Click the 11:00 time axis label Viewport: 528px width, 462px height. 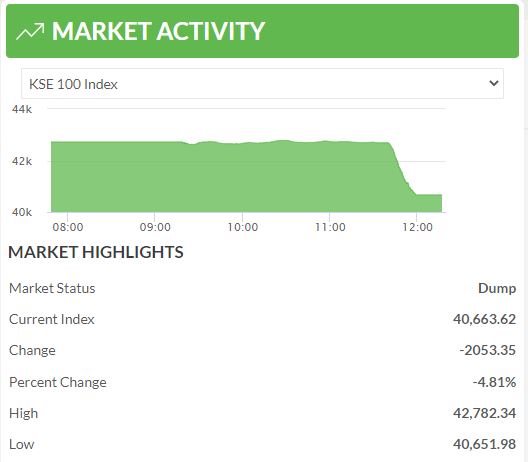coord(330,227)
